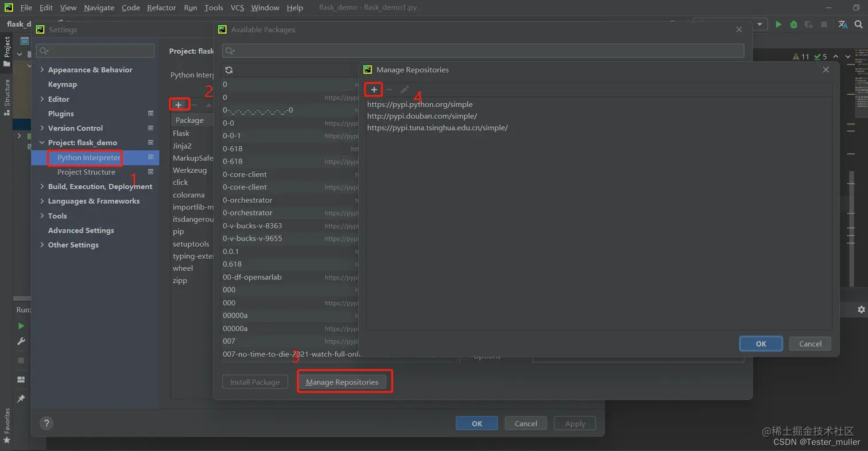
Task: Close the Manage Repositories dialog
Action: [x=826, y=69]
